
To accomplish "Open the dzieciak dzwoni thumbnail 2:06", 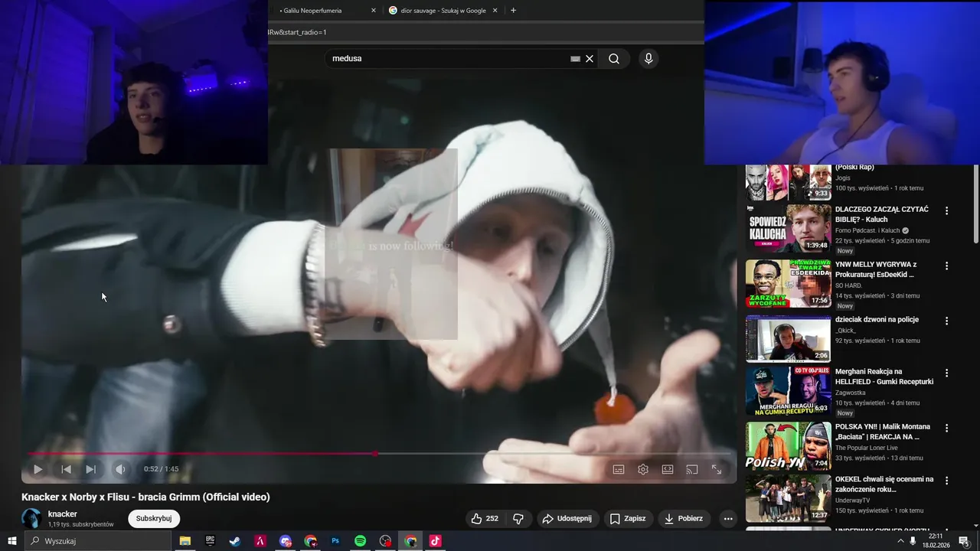I will tap(788, 338).
